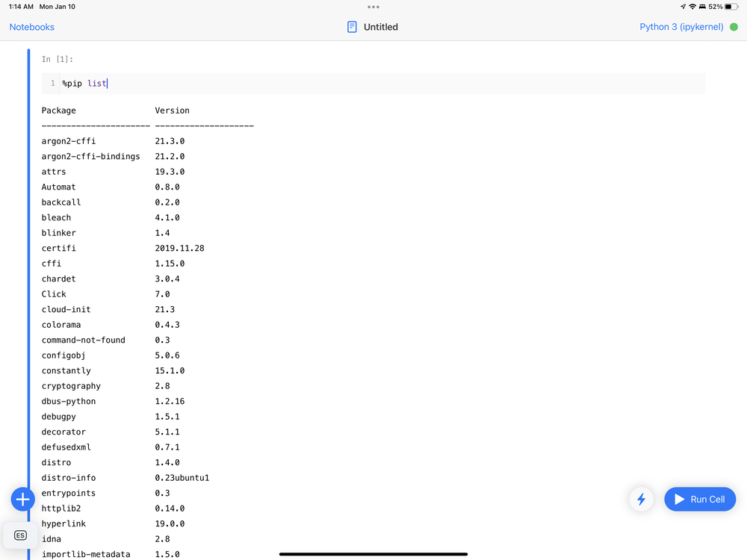Click line number 1 in the gutter

pyautogui.click(x=52, y=83)
